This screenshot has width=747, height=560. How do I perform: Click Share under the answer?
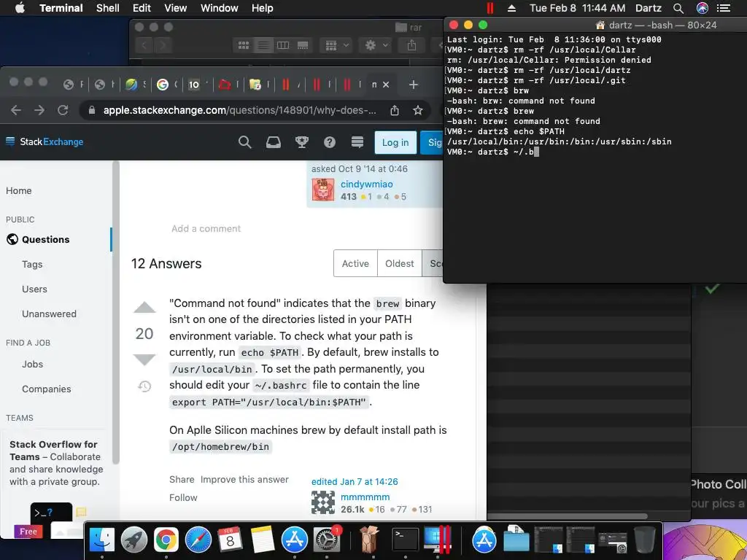click(182, 480)
